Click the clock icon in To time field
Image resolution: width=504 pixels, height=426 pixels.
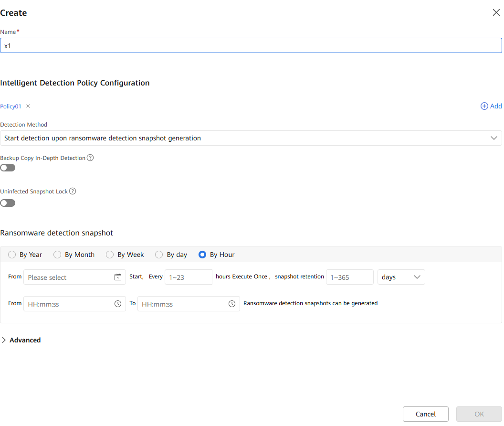click(232, 304)
